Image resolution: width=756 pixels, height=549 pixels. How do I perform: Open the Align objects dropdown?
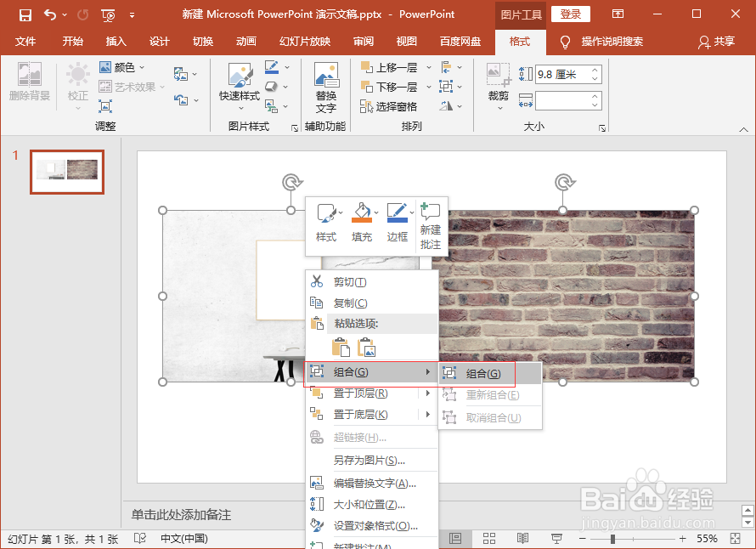click(451, 67)
